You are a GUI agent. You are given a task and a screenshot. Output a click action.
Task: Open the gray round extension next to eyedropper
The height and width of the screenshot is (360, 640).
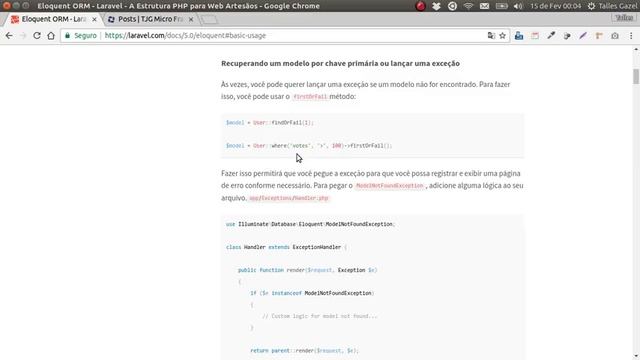click(567, 36)
